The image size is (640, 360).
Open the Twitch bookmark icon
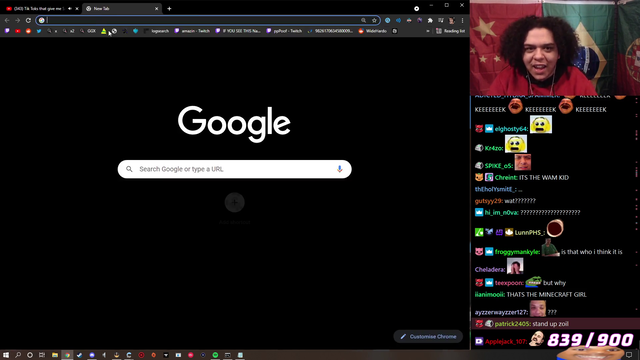point(7,31)
